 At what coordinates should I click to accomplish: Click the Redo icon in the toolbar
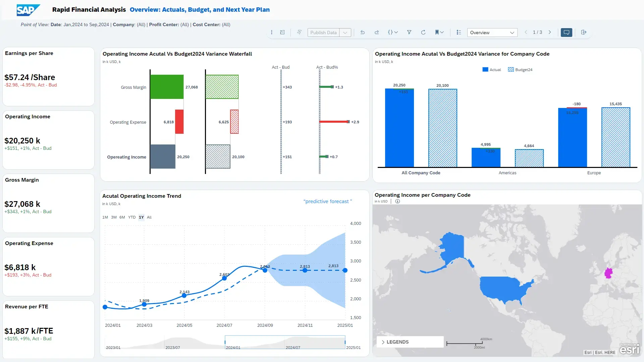pyautogui.click(x=377, y=32)
